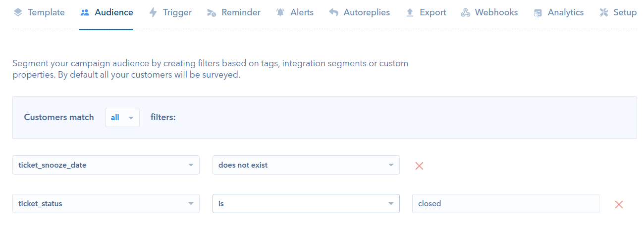Screen dimensions: 644x226
Task: Click the Webhooks icon
Action: [465, 12]
